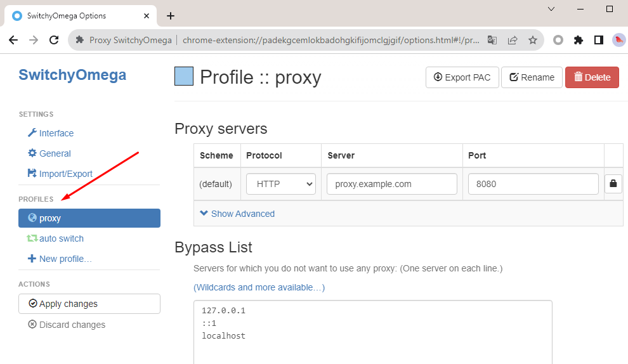Click the share page icon

coord(513,40)
